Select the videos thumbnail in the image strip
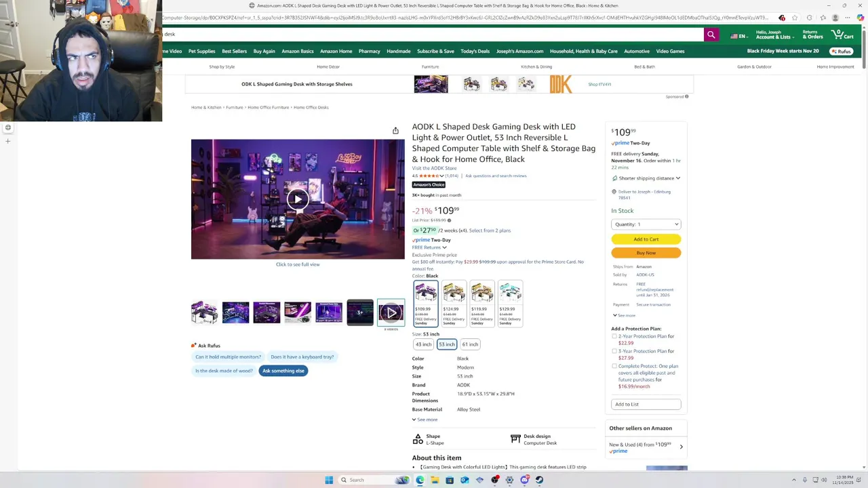The height and width of the screenshot is (488, 868). pos(391,312)
